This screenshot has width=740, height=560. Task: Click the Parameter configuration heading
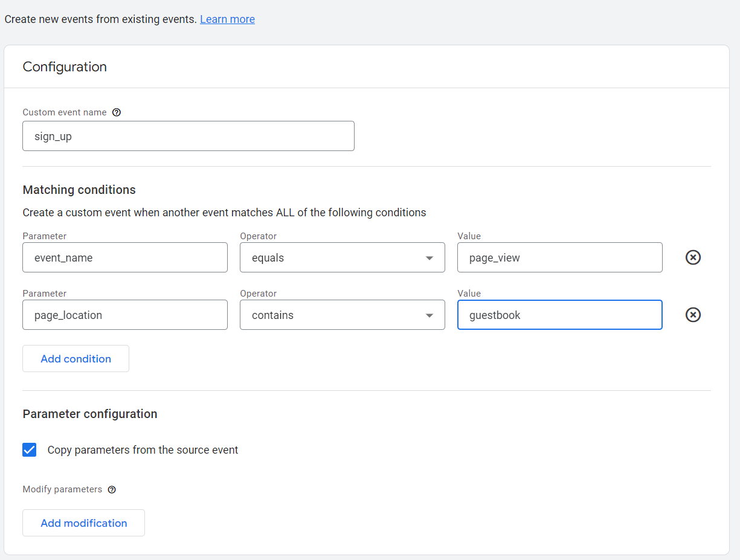click(x=90, y=414)
